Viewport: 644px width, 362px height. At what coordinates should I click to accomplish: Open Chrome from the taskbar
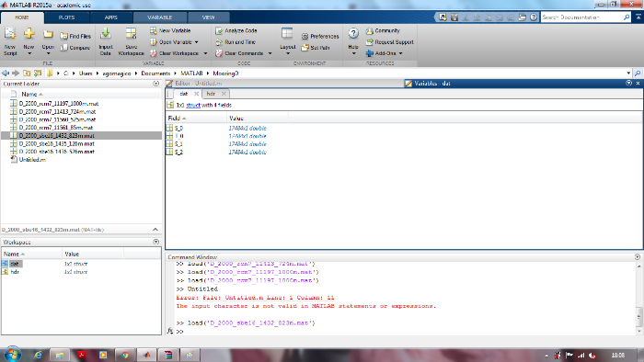point(125,355)
